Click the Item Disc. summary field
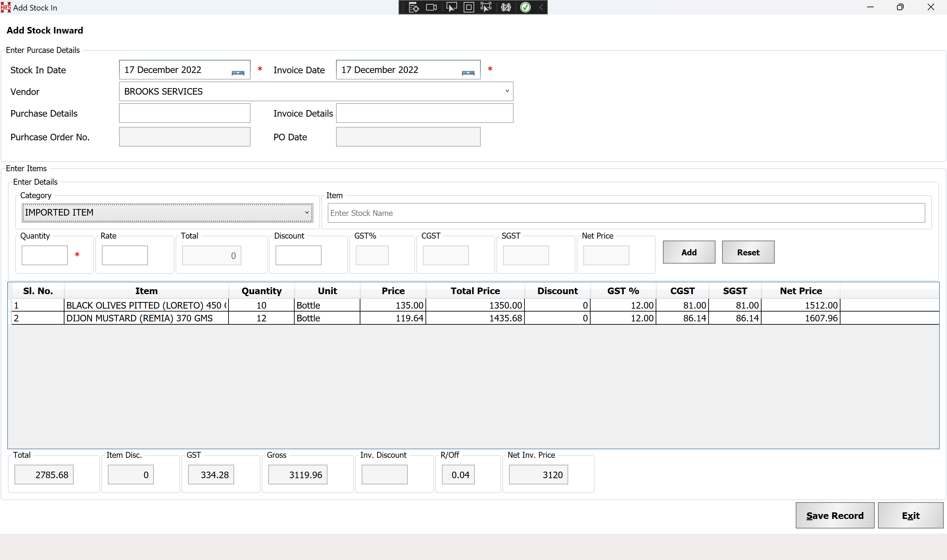Image resolution: width=947 pixels, height=560 pixels. pos(131,474)
